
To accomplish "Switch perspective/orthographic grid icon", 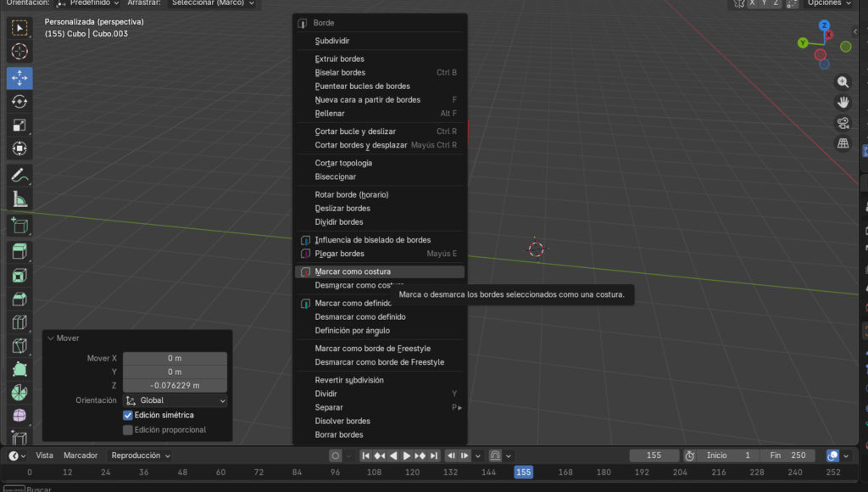I will 843,143.
